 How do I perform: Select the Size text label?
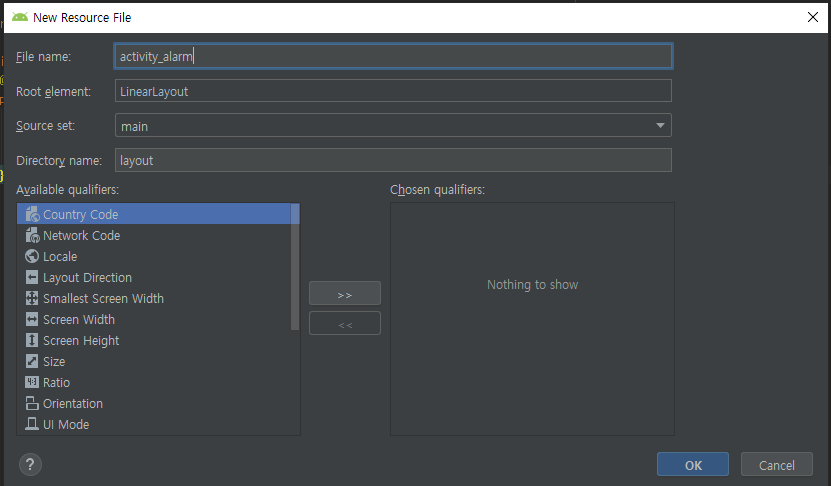(x=54, y=361)
